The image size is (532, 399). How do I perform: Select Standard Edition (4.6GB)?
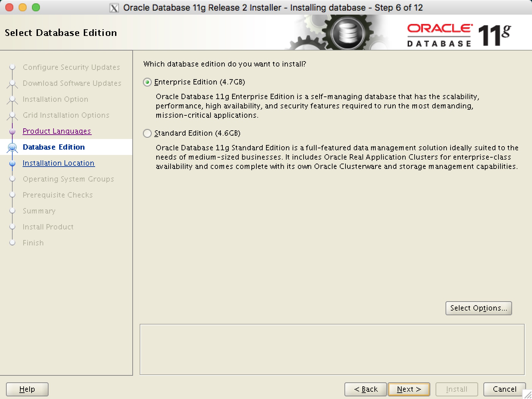click(x=147, y=133)
